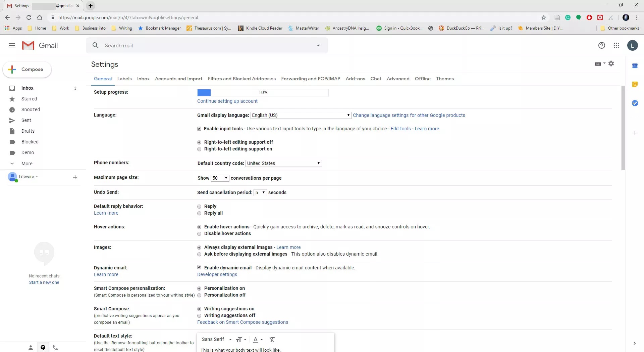This screenshot has width=644, height=352.
Task: Toggle the main menu hamburger icon
Action: coord(12,45)
